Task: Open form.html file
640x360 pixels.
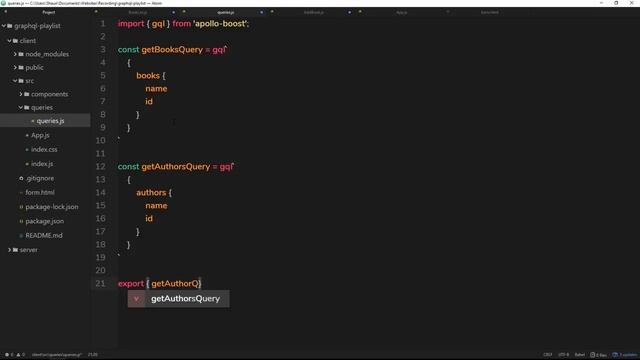Action: click(40, 192)
